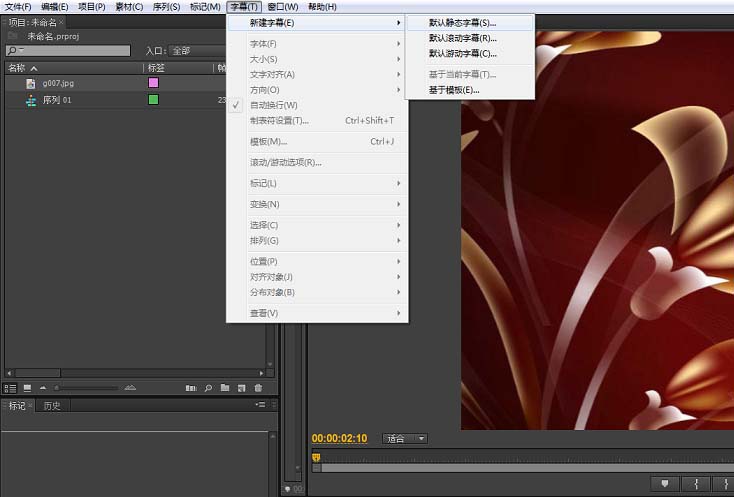734x497 pixels.
Task: Click the new item icon
Action: [241, 387]
